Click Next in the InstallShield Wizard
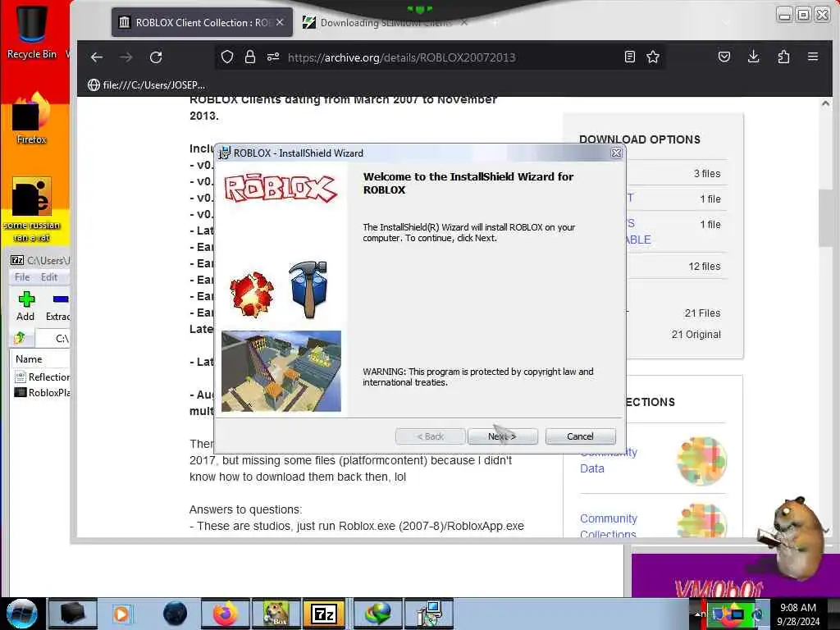The width and height of the screenshot is (840, 630). point(503,436)
